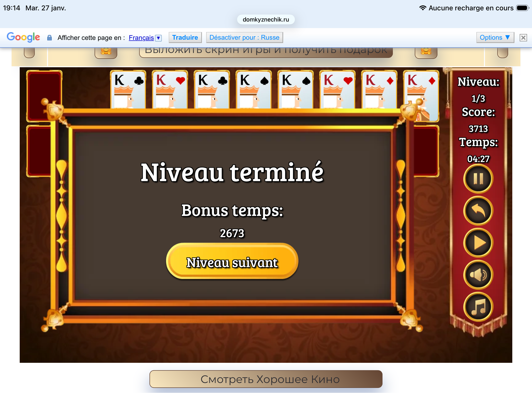This screenshot has height=399, width=532.
Task: Close the Google translate bar
Action: pos(523,38)
